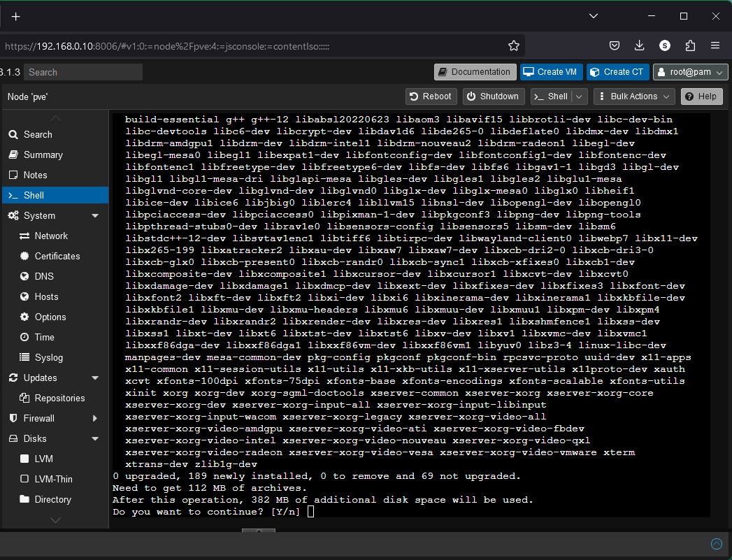Collapse the System section arrow

pyautogui.click(x=95, y=215)
